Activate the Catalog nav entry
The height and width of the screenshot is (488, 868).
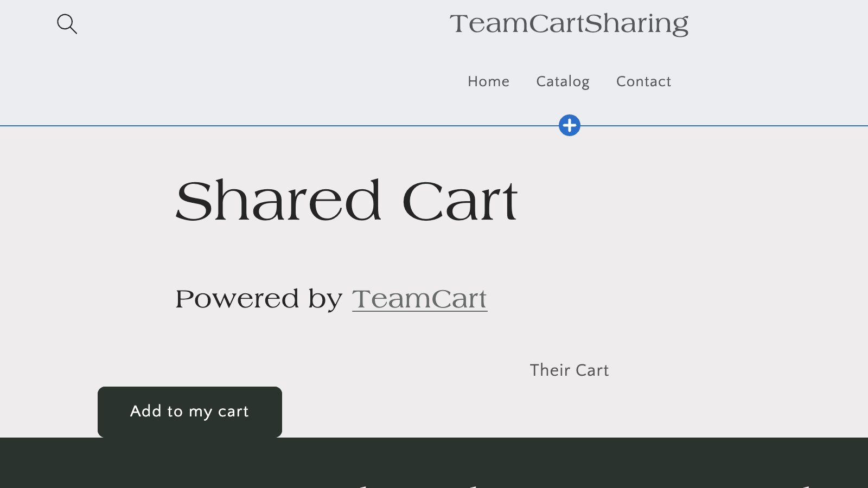tap(563, 81)
